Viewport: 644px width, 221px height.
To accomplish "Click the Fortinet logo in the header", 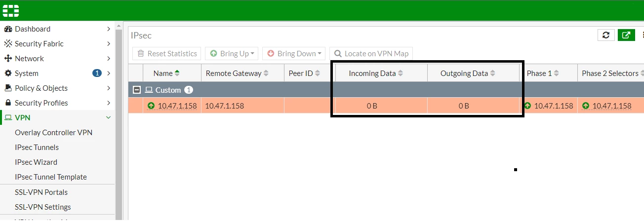I will tap(11, 10).
